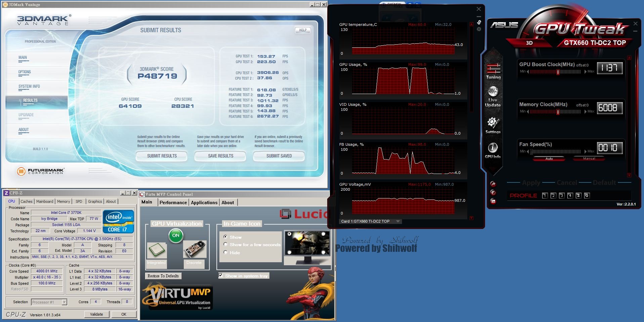
Task: Set fan speed mode to Manual
Action: point(589,158)
